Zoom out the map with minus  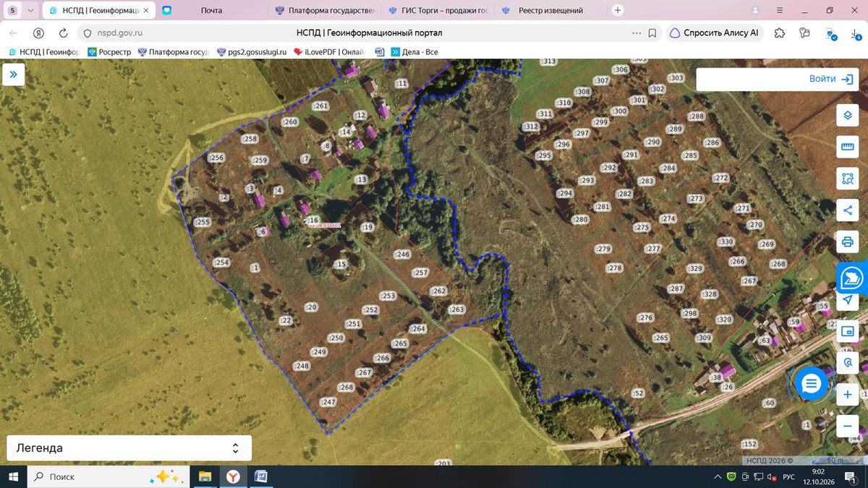(847, 426)
